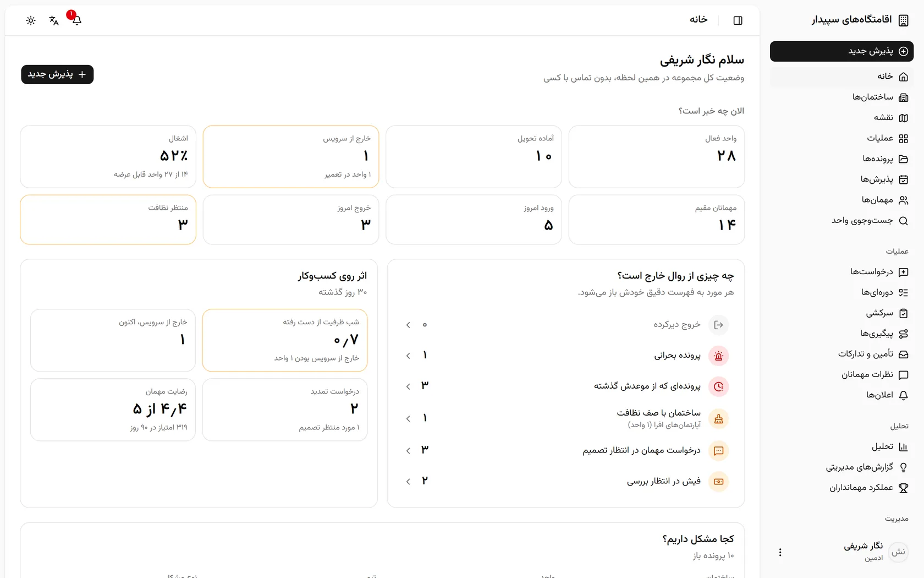Click the checklist icon next to دوره‌ای‌ها
The height and width of the screenshot is (578, 924).
tap(903, 292)
